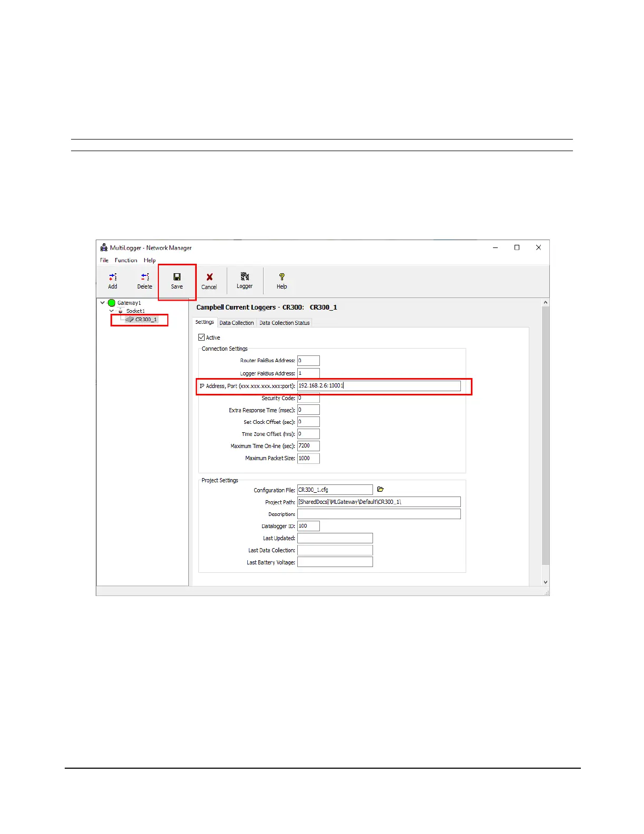
Task: Close the Network Manager window
Action: tap(538, 247)
